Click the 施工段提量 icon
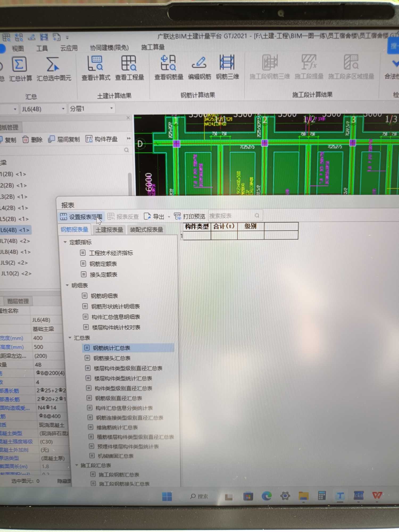Viewport: 399px width, 532px height. [x=309, y=62]
